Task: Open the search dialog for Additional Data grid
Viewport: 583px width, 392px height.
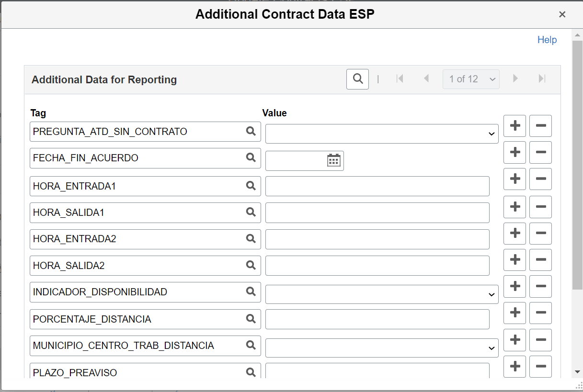Action: point(357,78)
